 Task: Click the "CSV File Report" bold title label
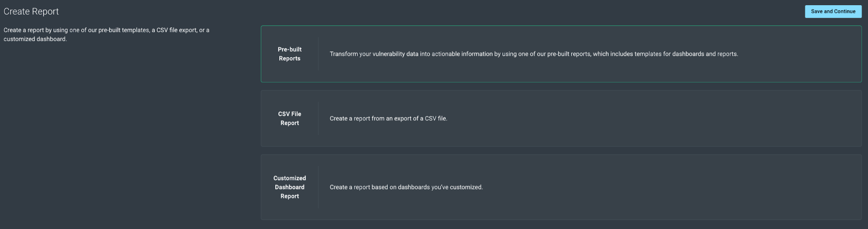(290, 118)
